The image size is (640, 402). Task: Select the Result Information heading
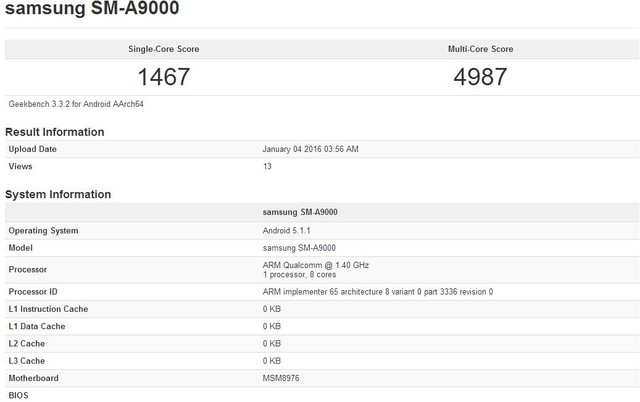click(x=55, y=132)
